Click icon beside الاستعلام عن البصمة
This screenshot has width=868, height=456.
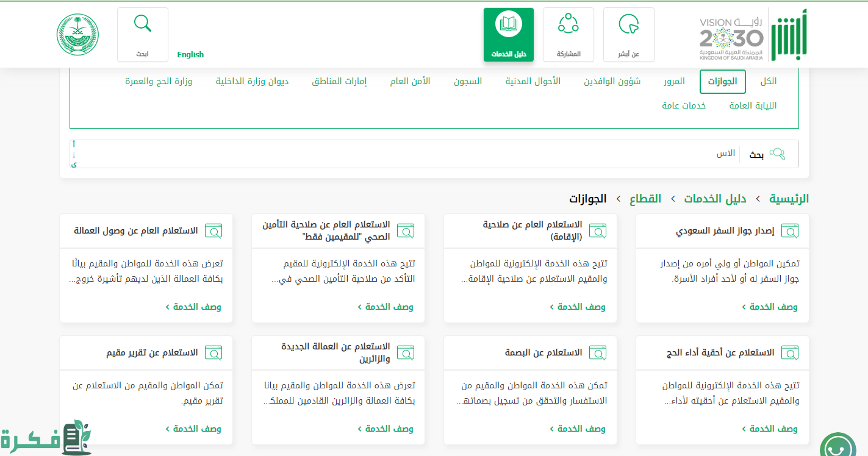(x=597, y=353)
